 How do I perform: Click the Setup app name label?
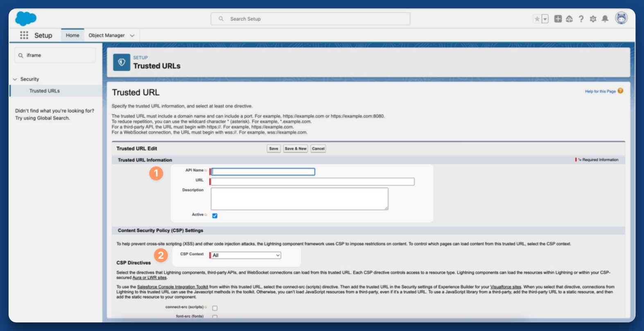43,36
